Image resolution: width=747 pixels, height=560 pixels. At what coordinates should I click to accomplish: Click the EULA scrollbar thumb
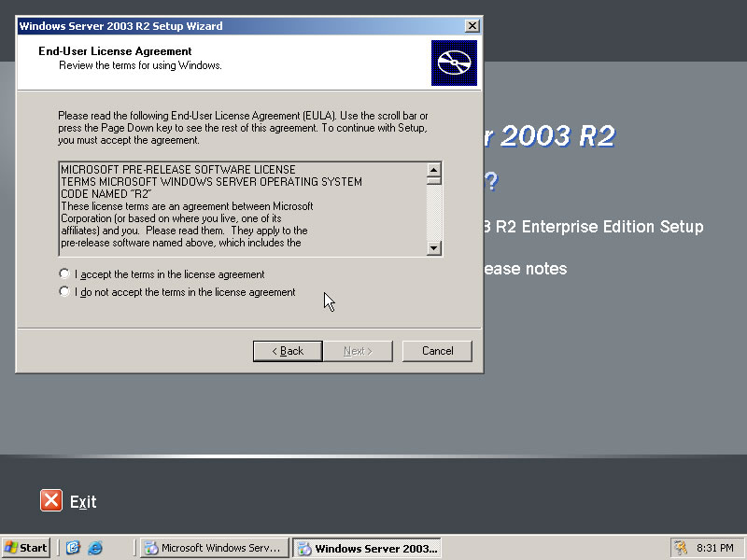coord(433,181)
